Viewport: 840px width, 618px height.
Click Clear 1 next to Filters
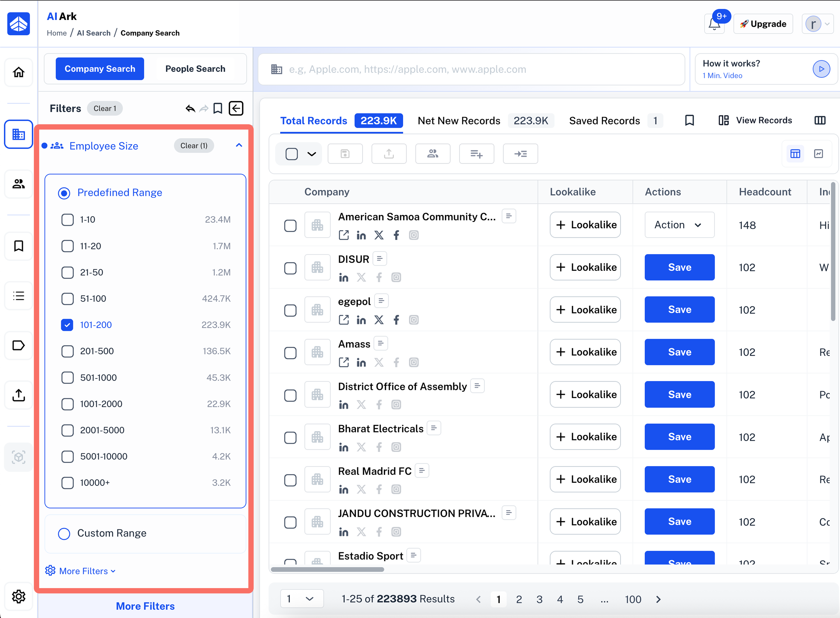tap(105, 108)
